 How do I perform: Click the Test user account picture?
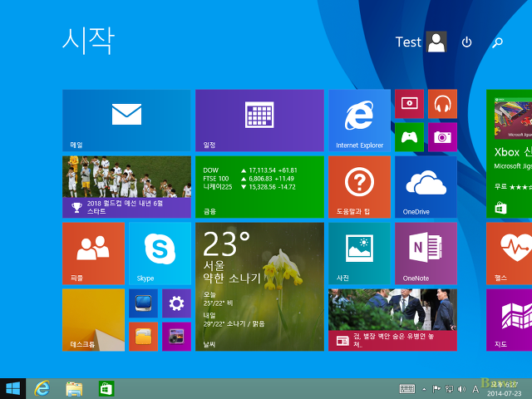(436, 42)
